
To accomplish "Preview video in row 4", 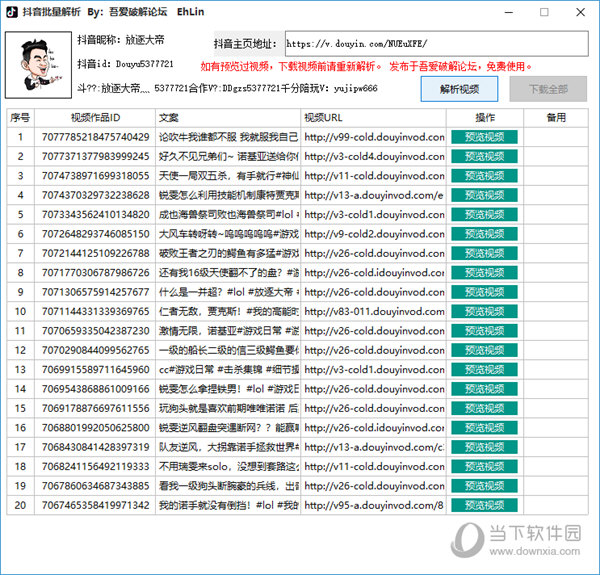I will click(484, 195).
